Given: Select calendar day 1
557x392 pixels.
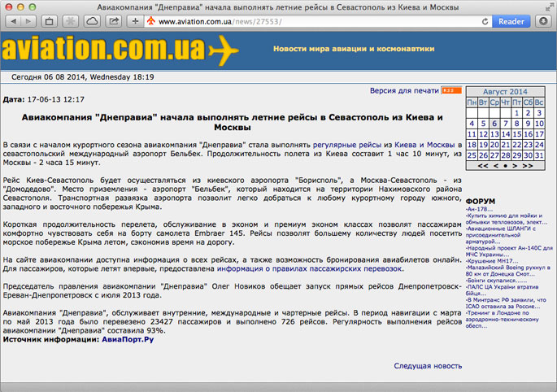Looking at the screenshot, I should [x=516, y=113].
